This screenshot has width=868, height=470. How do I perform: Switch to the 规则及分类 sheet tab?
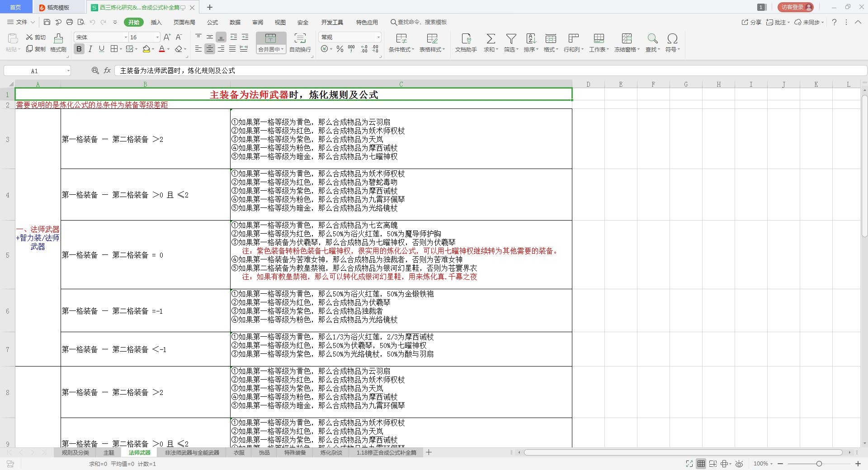pyautogui.click(x=75, y=452)
